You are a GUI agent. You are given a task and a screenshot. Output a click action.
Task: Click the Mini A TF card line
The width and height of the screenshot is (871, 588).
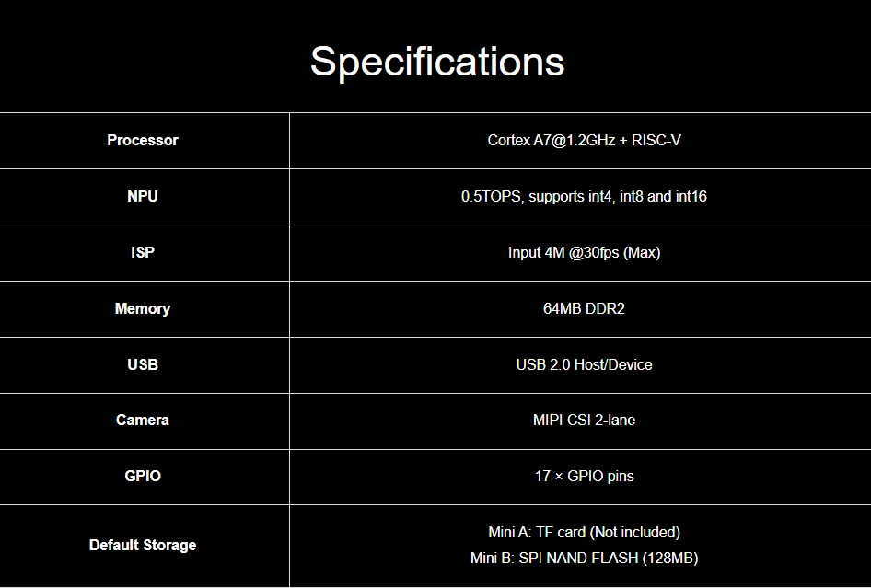coord(584,533)
